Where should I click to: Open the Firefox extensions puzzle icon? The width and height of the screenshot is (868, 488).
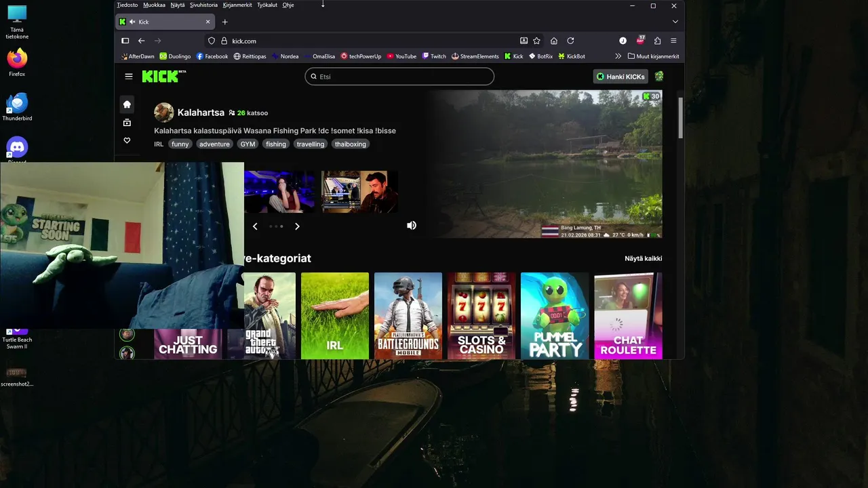coord(657,41)
